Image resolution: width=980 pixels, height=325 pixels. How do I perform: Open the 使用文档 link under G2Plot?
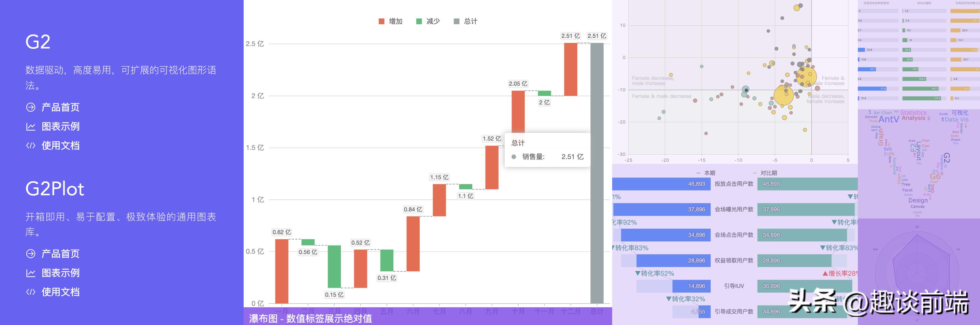61,292
